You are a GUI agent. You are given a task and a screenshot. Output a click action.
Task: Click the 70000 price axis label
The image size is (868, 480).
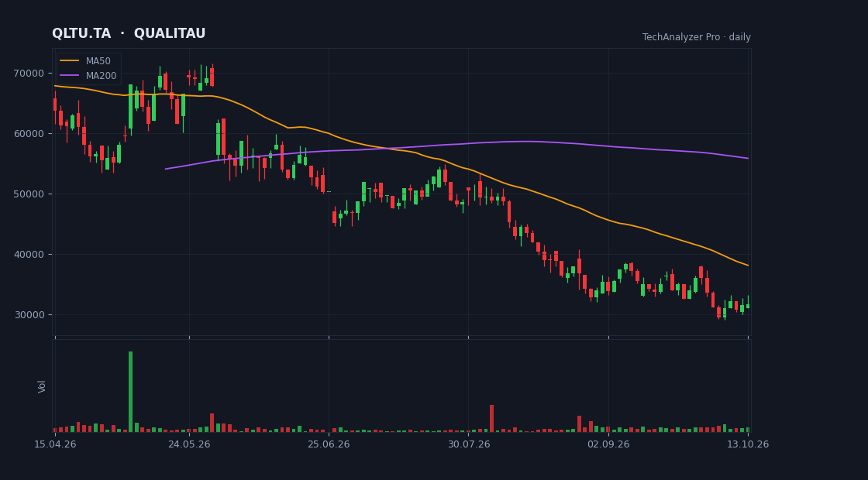32,74
